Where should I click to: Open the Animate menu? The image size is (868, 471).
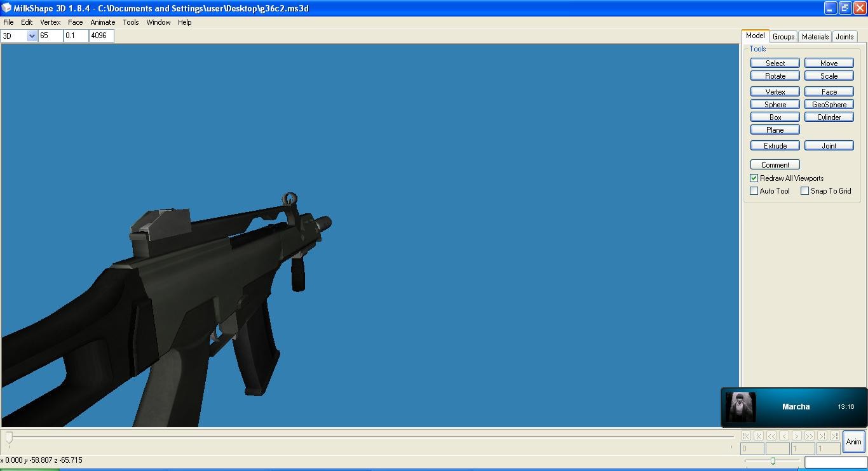[102, 22]
